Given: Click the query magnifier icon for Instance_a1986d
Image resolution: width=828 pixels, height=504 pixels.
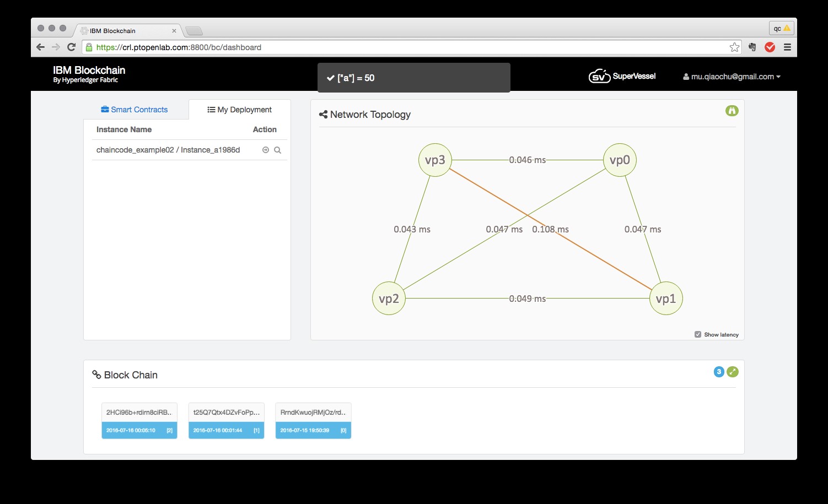Looking at the screenshot, I should tap(278, 150).
